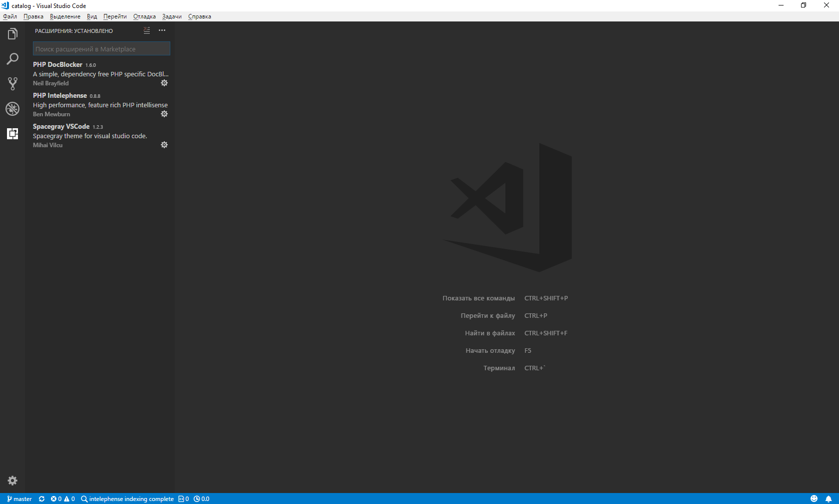The image size is (839, 504).
Task: Open the Search view in activity bar
Action: [x=12, y=59]
